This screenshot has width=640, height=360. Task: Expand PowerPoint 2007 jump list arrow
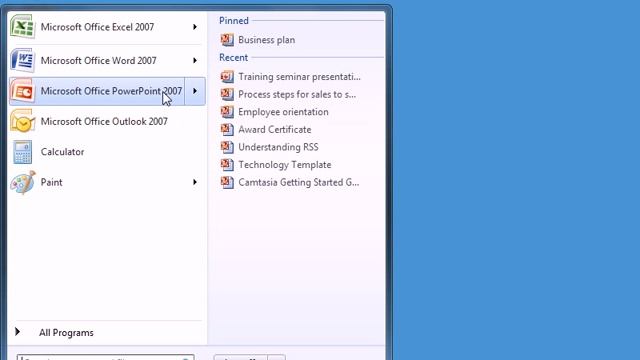[195, 91]
